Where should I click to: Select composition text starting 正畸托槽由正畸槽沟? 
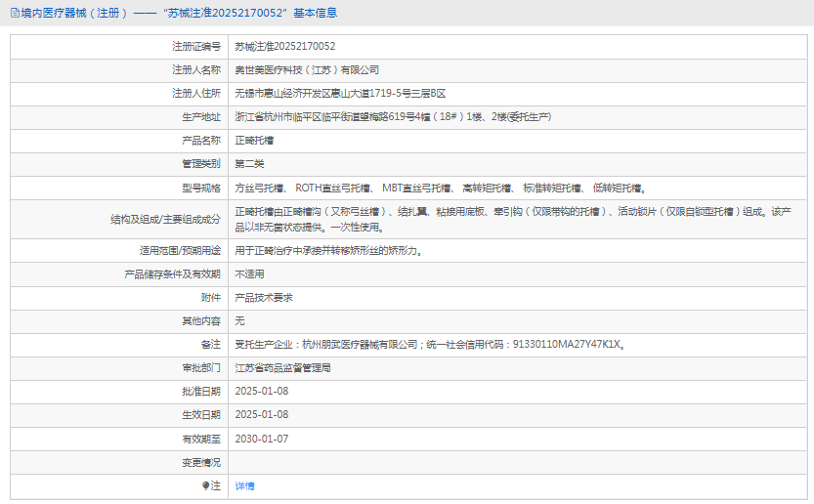[513, 219]
